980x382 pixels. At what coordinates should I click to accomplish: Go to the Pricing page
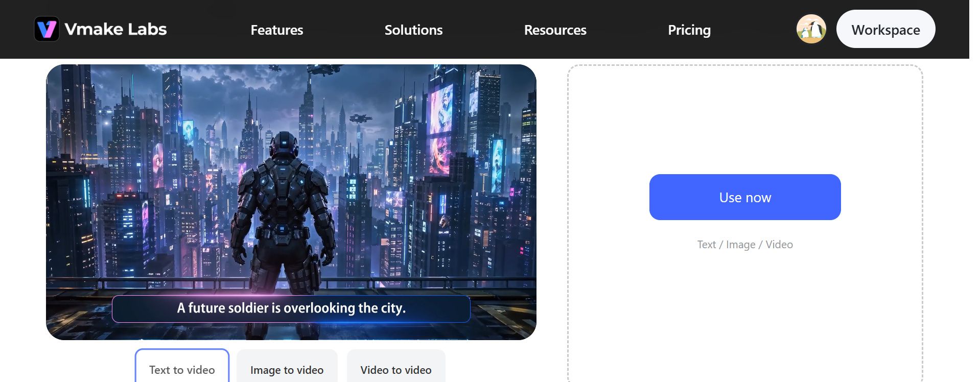point(689,30)
